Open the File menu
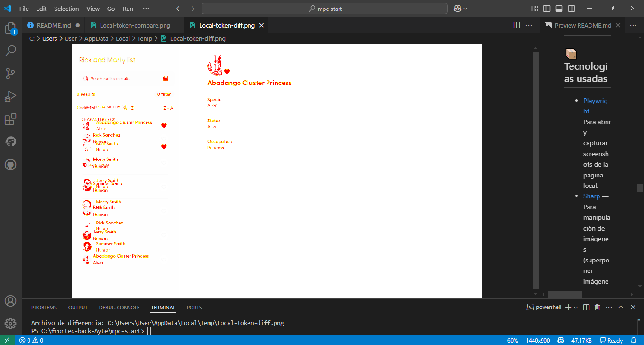644x345 pixels. click(24, 8)
